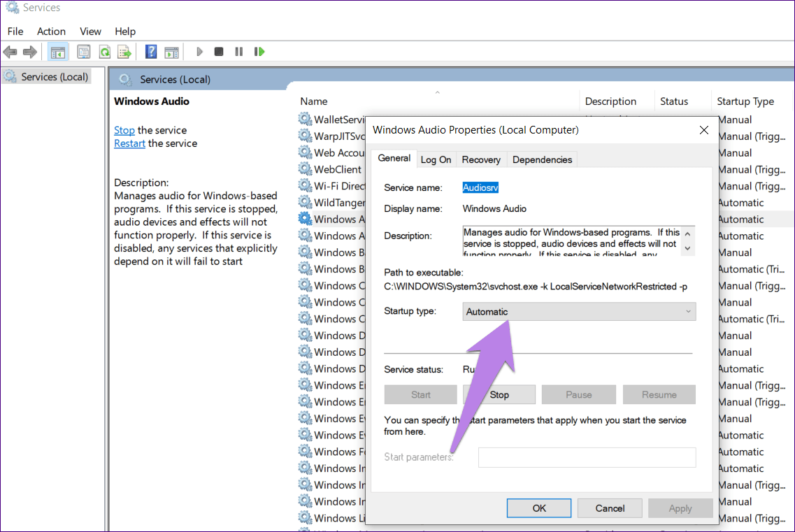
Task: Click the Start parameters input field
Action: click(587, 457)
